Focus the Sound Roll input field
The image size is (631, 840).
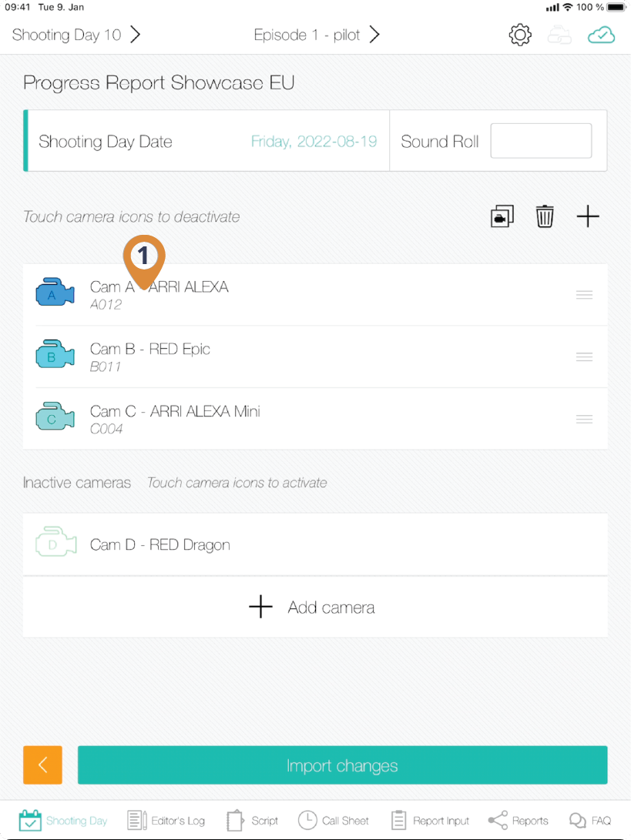click(541, 141)
